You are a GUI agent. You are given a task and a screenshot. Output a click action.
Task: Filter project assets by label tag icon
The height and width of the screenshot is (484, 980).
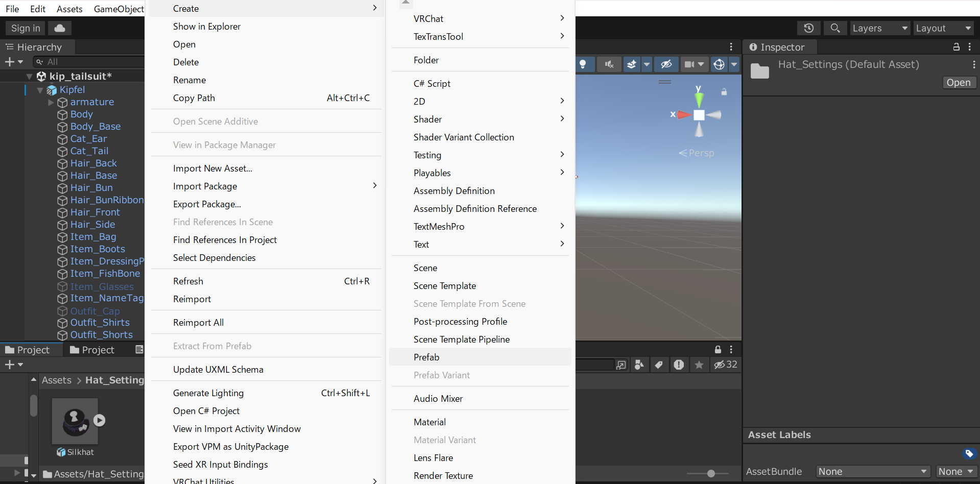(658, 365)
